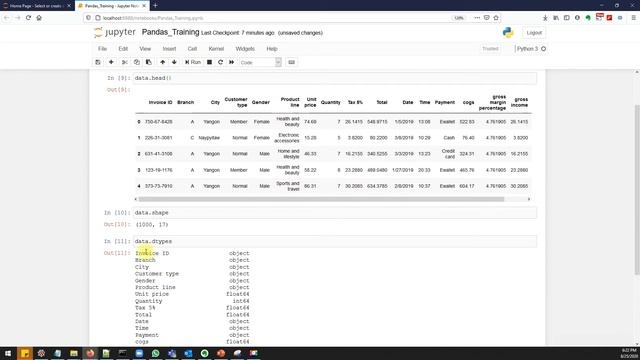The width and height of the screenshot is (640, 360).
Task: Open Zoom from the taskbar
Action: 139,353
